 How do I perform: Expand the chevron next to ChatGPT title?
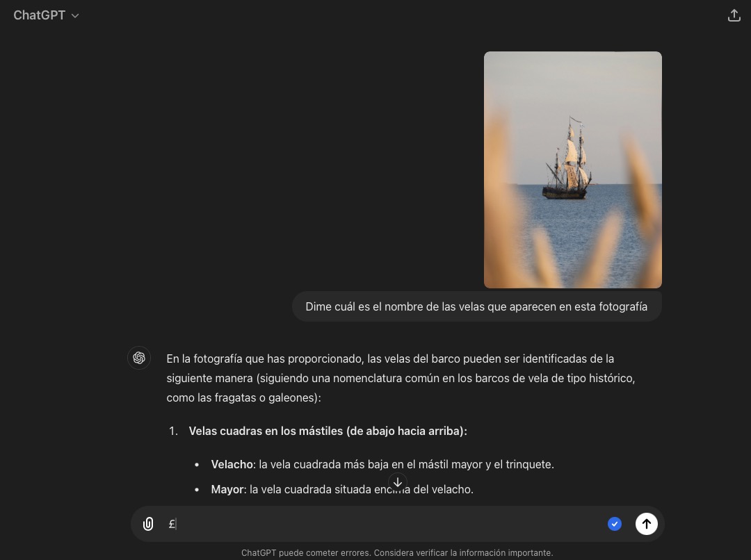[x=75, y=16]
